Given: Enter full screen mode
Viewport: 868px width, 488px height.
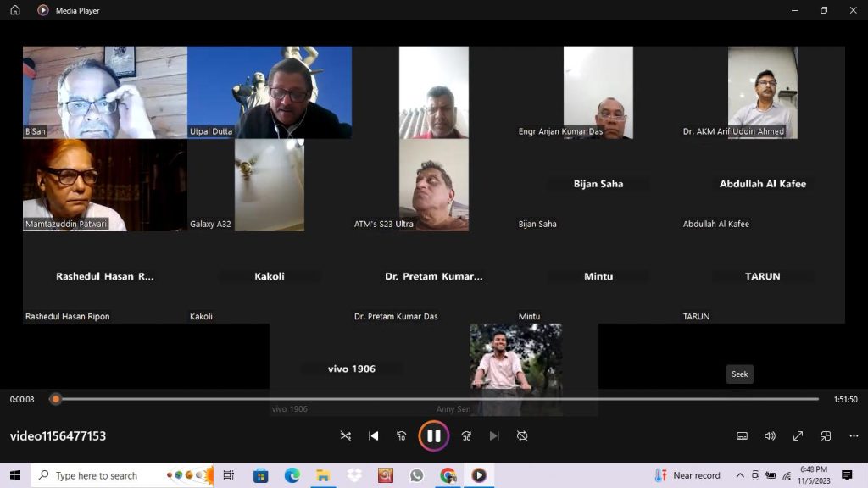Looking at the screenshot, I should [x=798, y=435].
